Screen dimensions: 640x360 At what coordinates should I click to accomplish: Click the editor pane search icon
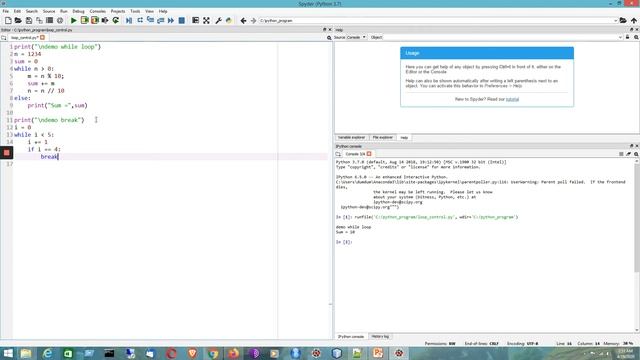tap(329, 38)
